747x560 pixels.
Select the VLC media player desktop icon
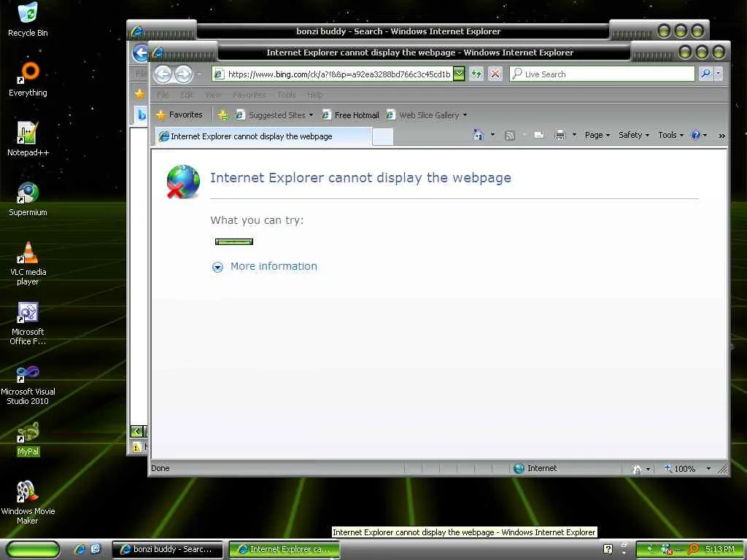pos(28,263)
